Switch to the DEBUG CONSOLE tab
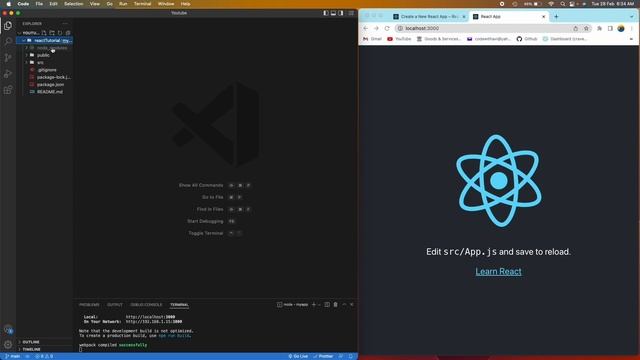The height and width of the screenshot is (360, 640). 146,305
